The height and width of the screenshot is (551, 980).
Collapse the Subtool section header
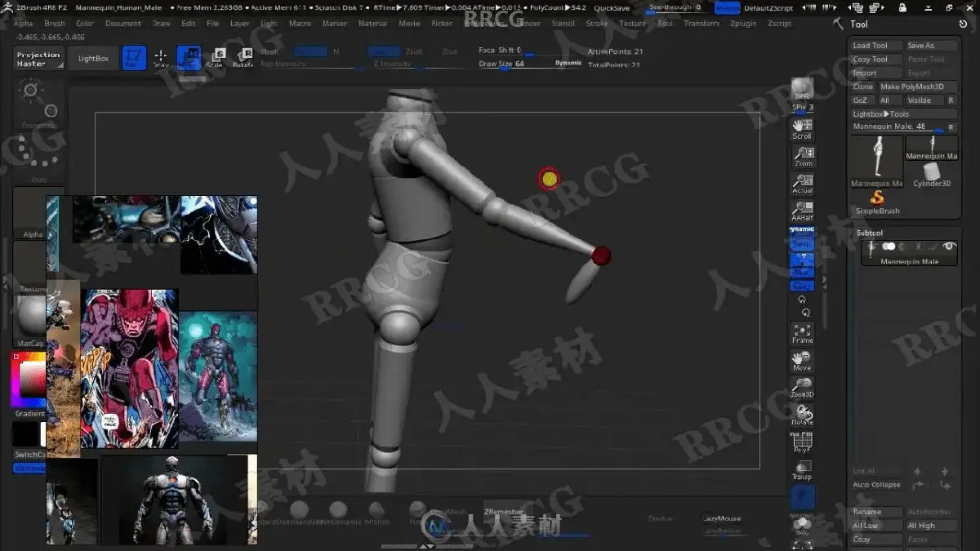click(871, 233)
